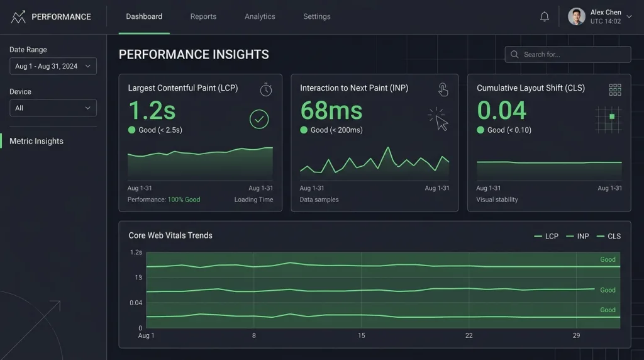Image resolution: width=644 pixels, height=360 pixels.
Task: Expand the Alex Chen account menu chevron
Action: point(629,17)
